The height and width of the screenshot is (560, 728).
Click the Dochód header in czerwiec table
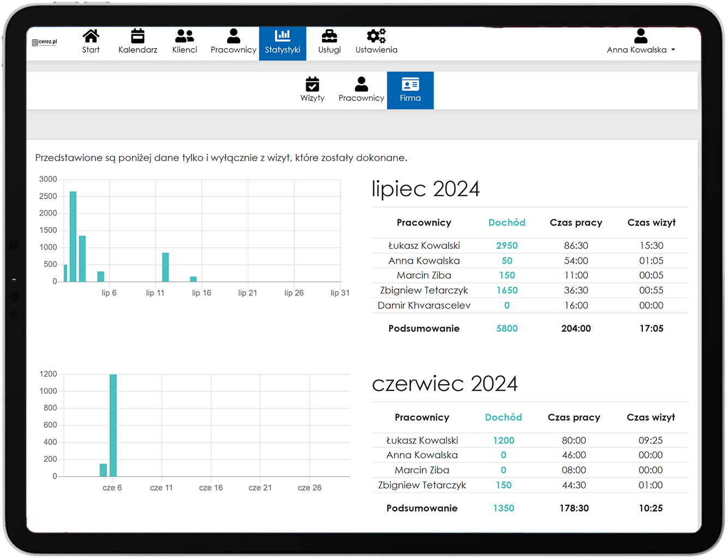pos(503,418)
